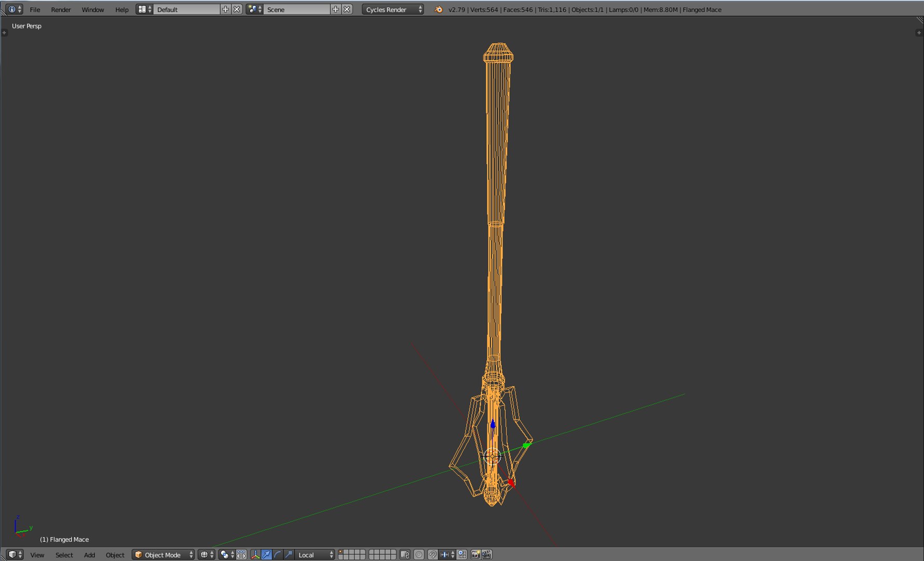Image resolution: width=924 pixels, height=561 pixels.
Task: Open the Render menu
Action: [x=61, y=9]
